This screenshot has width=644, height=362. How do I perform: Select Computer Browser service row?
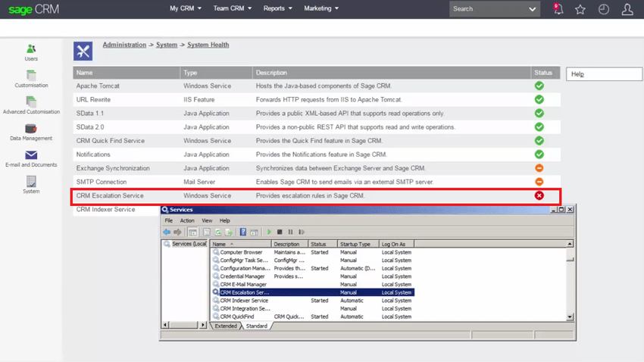(313, 252)
